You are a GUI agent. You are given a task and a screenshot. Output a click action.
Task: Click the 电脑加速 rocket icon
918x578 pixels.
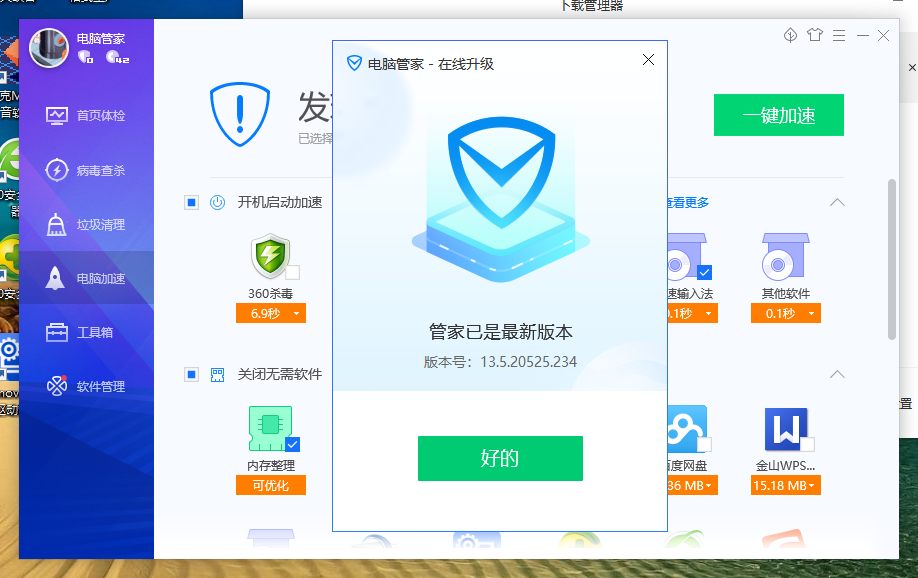point(55,278)
